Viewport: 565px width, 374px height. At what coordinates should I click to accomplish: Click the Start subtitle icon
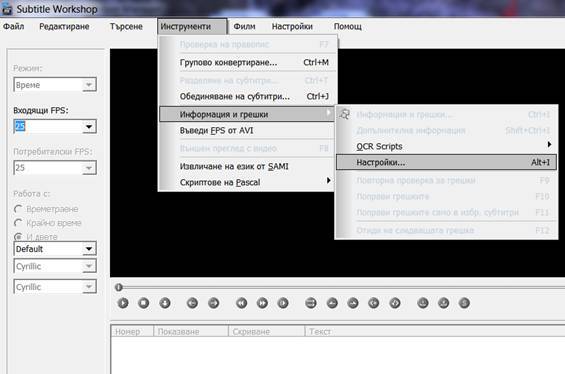[x=374, y=303]
